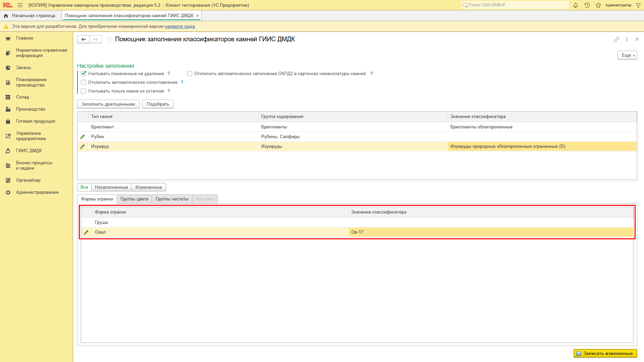Image resolution: width=644 pixels, height=362 pixels.
Task: Click the Тип камня column header
Action: [x=173, y=117]
